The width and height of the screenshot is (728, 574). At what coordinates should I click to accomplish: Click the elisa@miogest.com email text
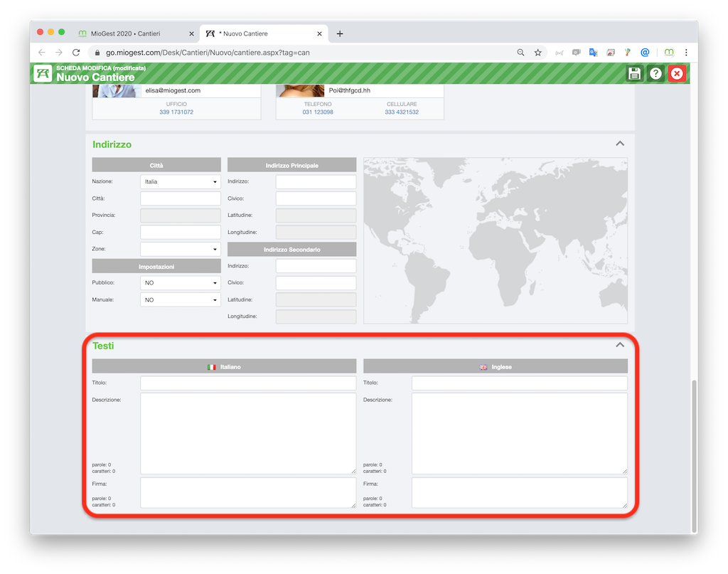point(173,90)
